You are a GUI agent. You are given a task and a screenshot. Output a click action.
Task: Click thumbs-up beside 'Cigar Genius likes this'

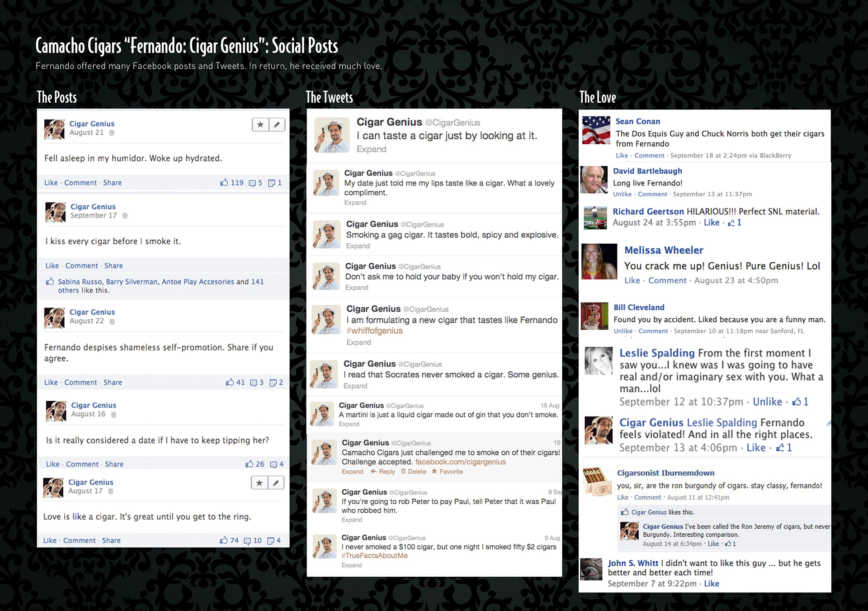[x=625, y=512]
